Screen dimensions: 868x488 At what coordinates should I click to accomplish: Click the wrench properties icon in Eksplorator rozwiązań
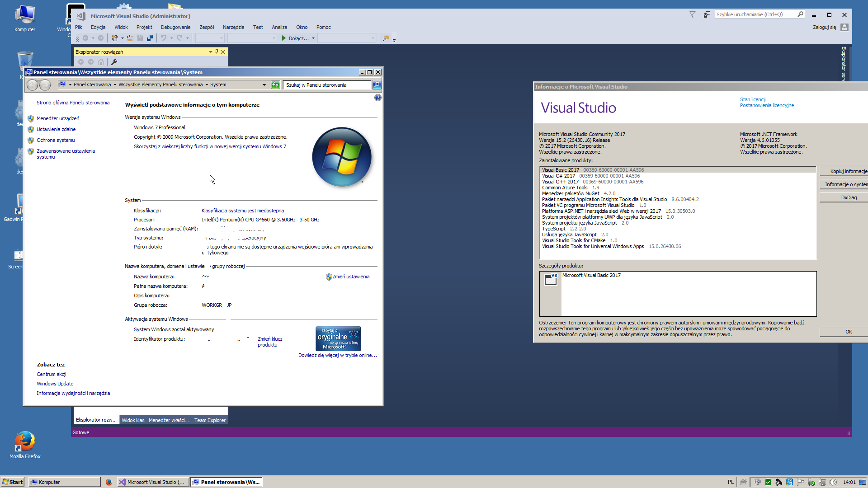pos(114,62)
